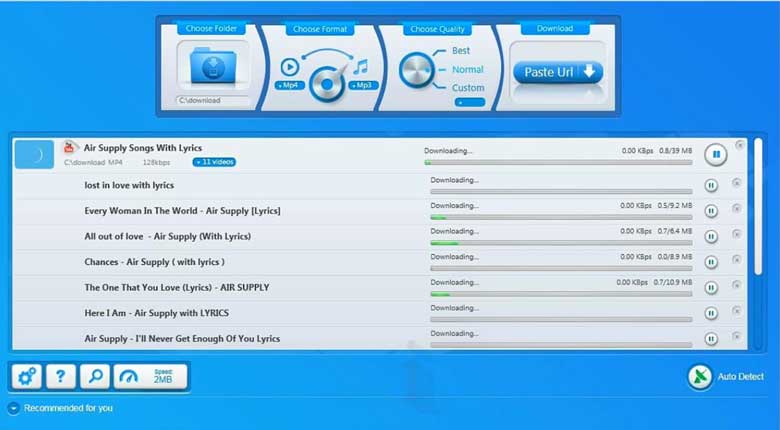Toggle the Auto Detect icon

click(700, 377)
